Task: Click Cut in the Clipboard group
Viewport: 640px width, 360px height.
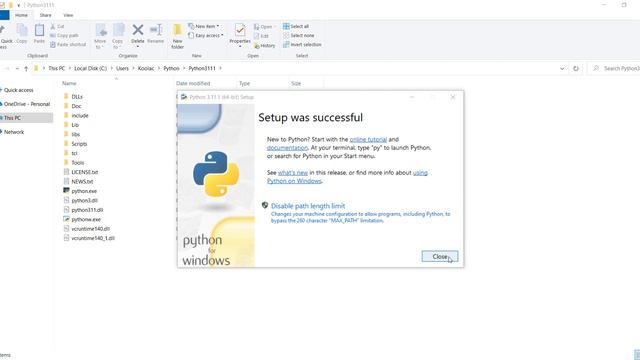Action: tap(57, 27)
